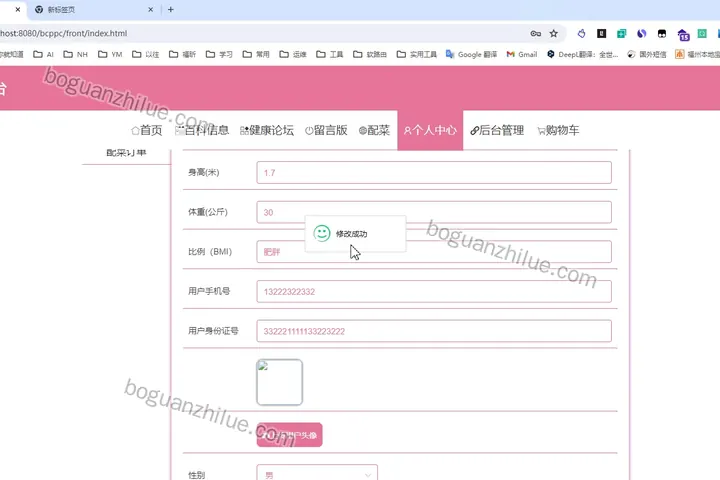Click the saved password key icon

(535, 34)
